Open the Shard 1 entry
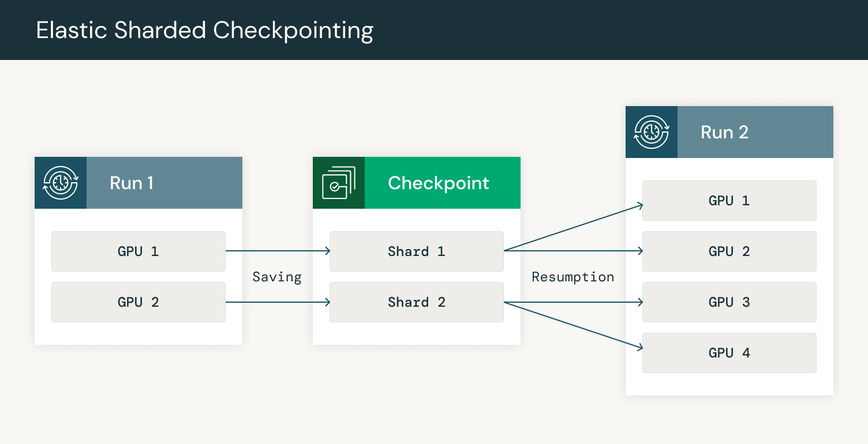868x444 pixels. 417,251
